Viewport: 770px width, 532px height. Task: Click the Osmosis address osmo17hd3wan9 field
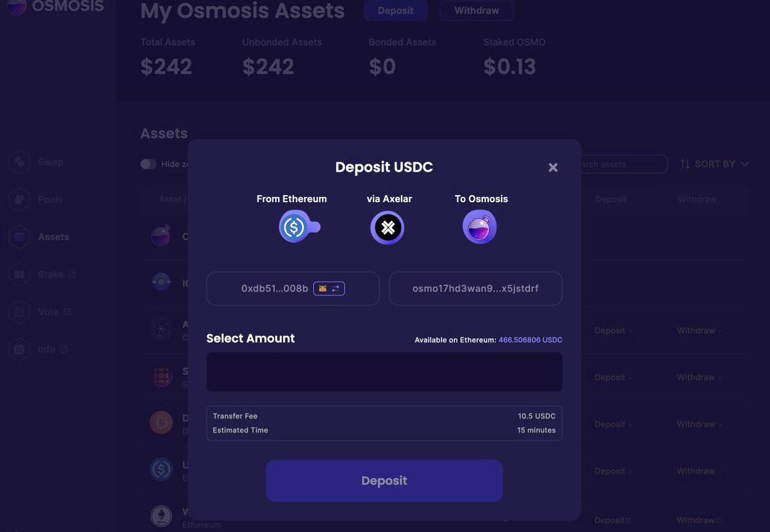click(475, 289)
